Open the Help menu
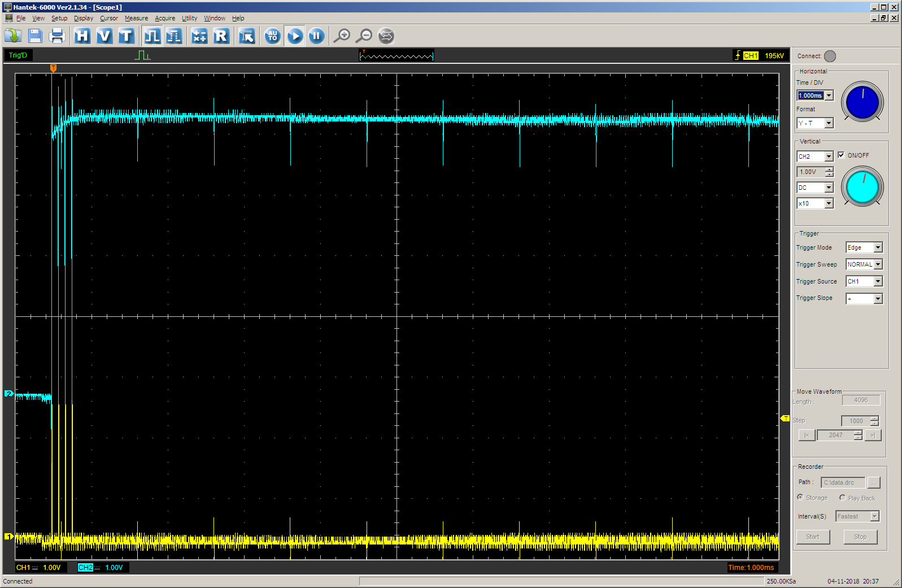The image size is (902, 588). pyautogui.click(x=238, y=18)
